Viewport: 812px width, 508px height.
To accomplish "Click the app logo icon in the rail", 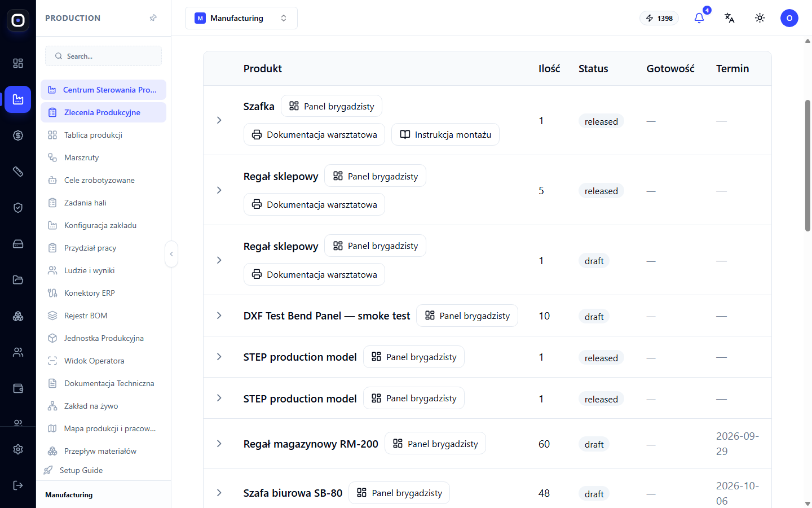I will click(x=18, y=20).
